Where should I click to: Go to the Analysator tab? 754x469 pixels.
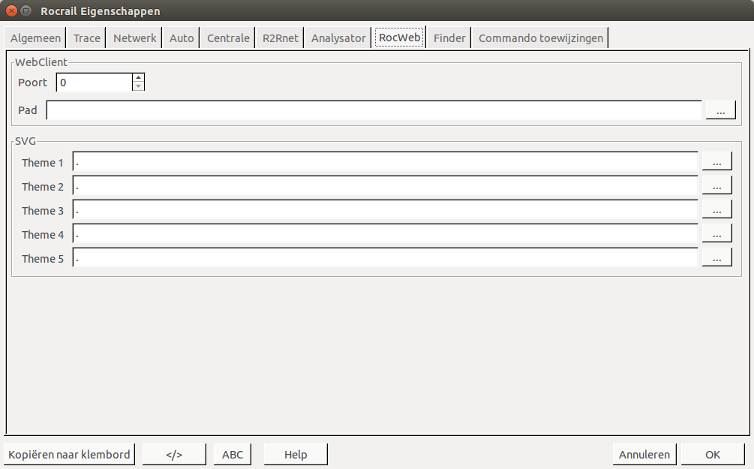[338, 38]
